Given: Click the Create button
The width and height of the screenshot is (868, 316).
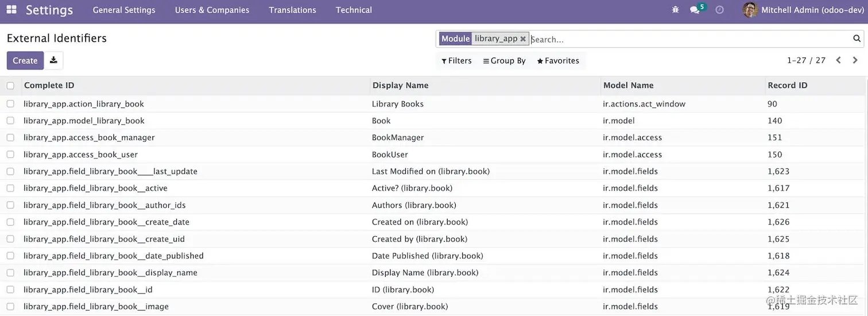Looking at the screenshot, I should [x=25, y=60].
